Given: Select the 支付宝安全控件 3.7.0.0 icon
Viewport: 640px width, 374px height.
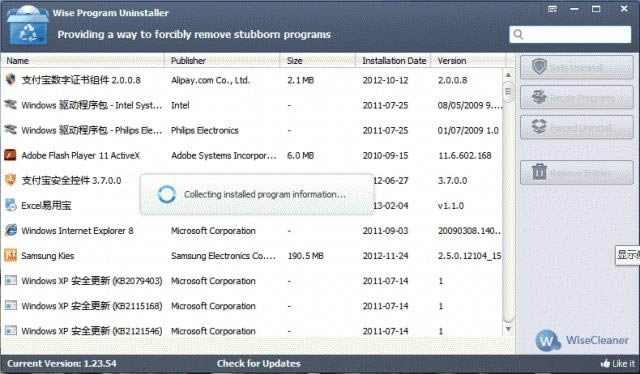Looking at the screenshot, I should [11, 180].
